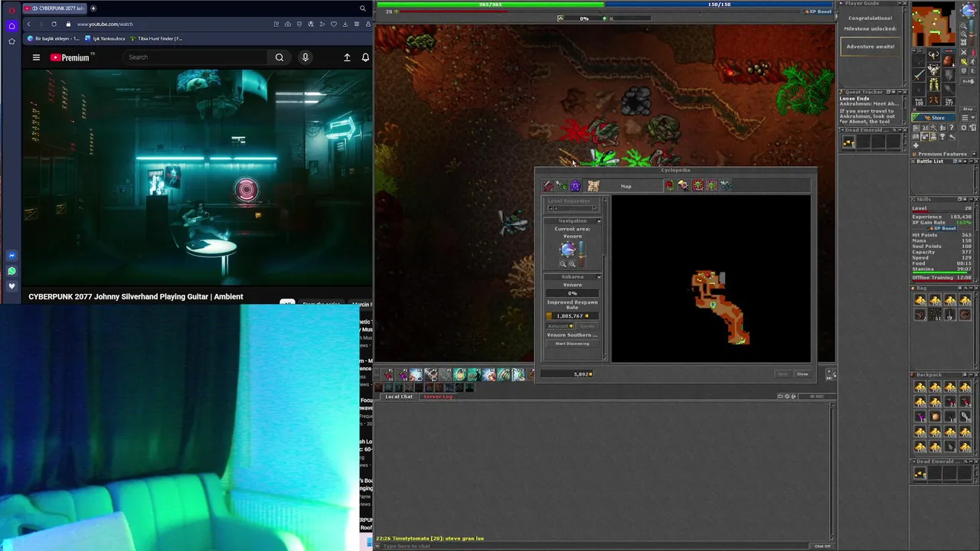Image resolution: width=980 pixels, height=551 pixels.
Task: Collapse the Skills panel
Action: pos(971,200)
